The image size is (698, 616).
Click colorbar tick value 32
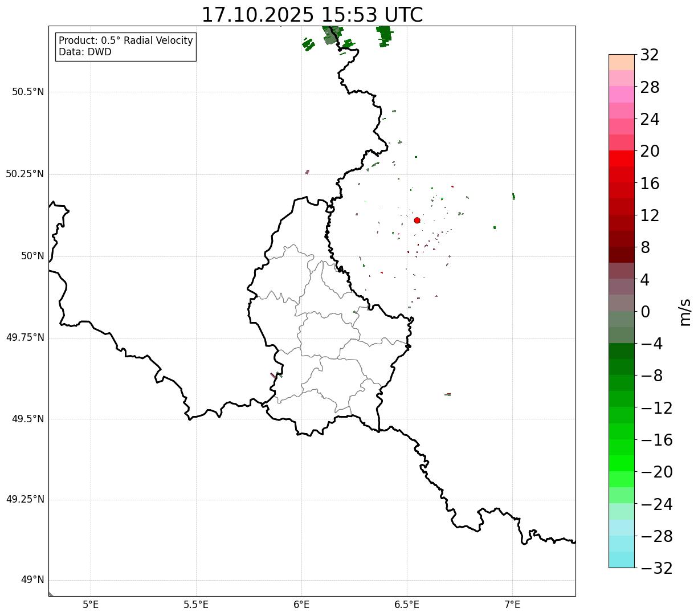coord(650,55)
